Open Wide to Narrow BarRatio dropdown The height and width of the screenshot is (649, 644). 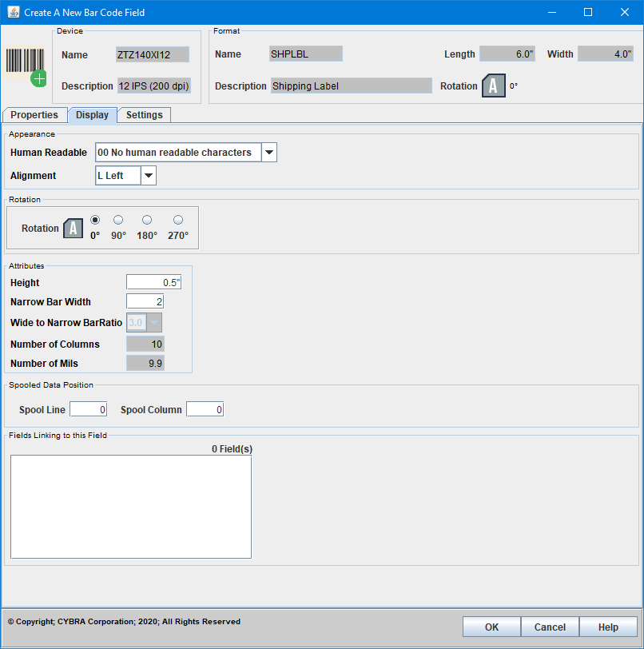154,322
